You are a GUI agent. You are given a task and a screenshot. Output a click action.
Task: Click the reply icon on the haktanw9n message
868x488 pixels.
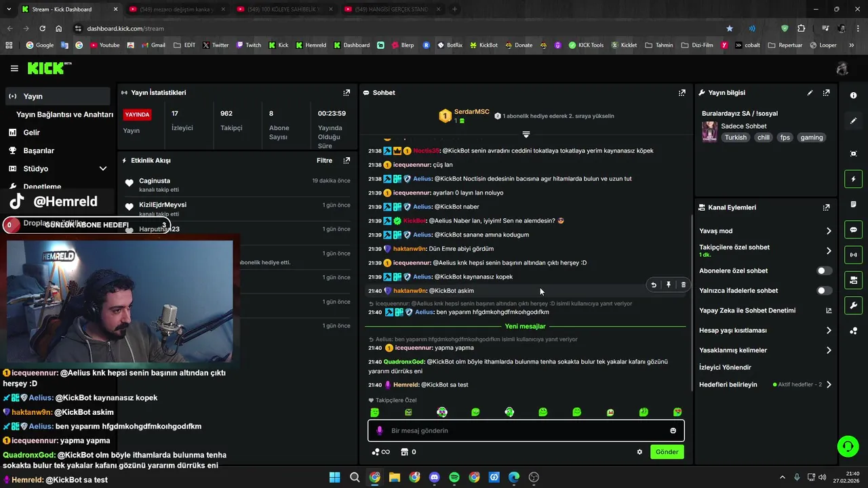pyautogui.click(x=654, y=285)
